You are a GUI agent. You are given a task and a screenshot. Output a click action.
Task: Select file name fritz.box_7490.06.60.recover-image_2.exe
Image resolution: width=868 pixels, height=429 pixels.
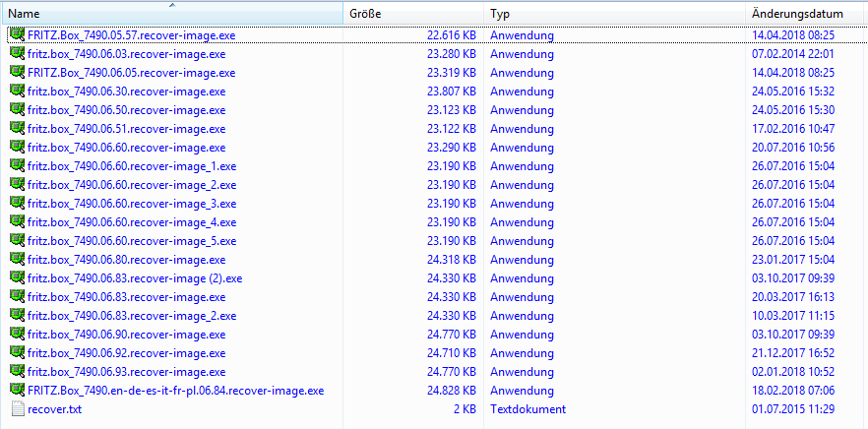[x=132, y=185]
